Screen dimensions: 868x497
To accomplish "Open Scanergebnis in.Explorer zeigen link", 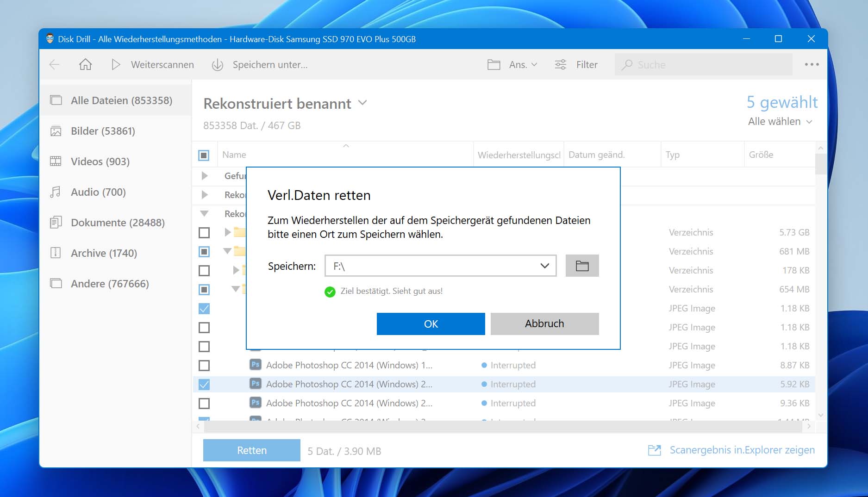I will tap(742, 450).
